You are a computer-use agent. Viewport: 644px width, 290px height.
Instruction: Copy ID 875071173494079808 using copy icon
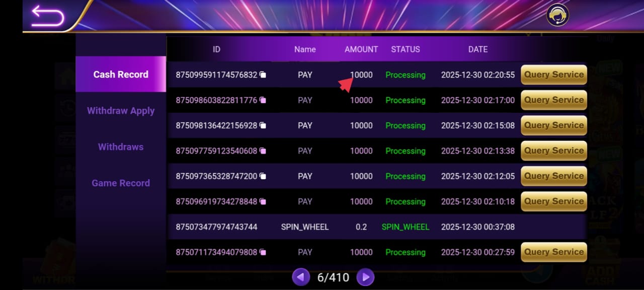[263, 252]
